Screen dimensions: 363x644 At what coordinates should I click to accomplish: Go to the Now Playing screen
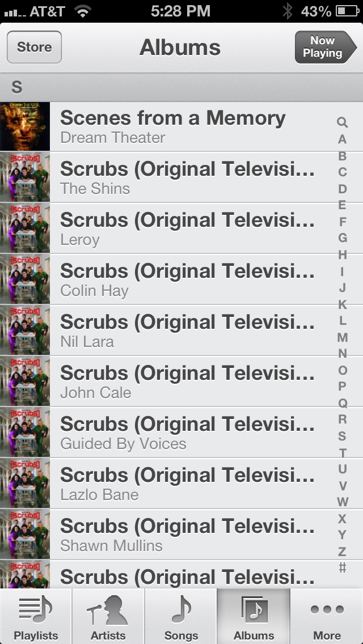tap(326, 47)
